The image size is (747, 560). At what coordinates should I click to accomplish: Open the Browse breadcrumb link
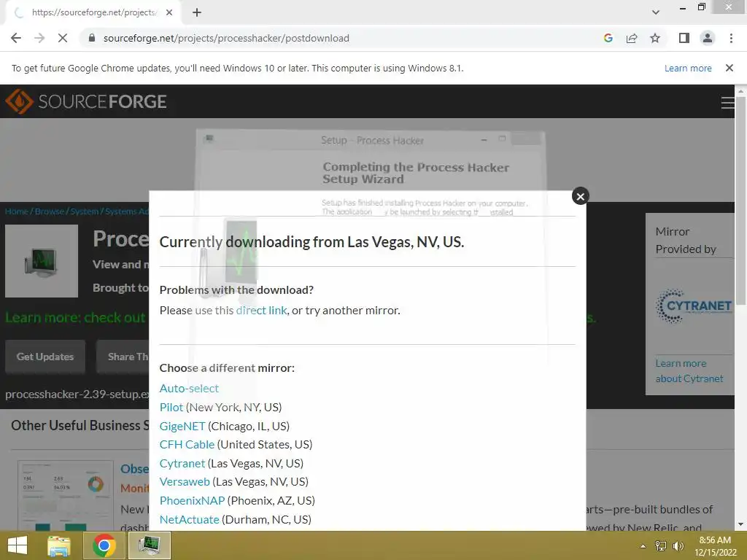click(x=49, y=211)
